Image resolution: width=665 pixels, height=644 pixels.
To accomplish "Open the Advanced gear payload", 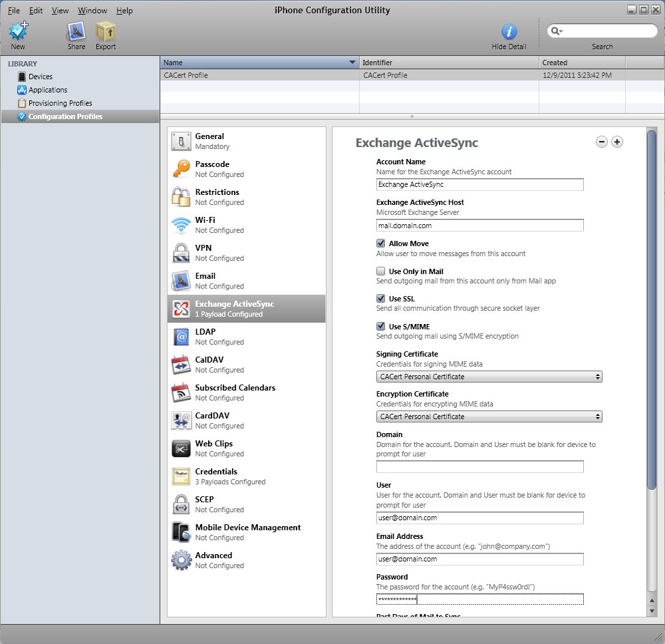I will 182,560.
